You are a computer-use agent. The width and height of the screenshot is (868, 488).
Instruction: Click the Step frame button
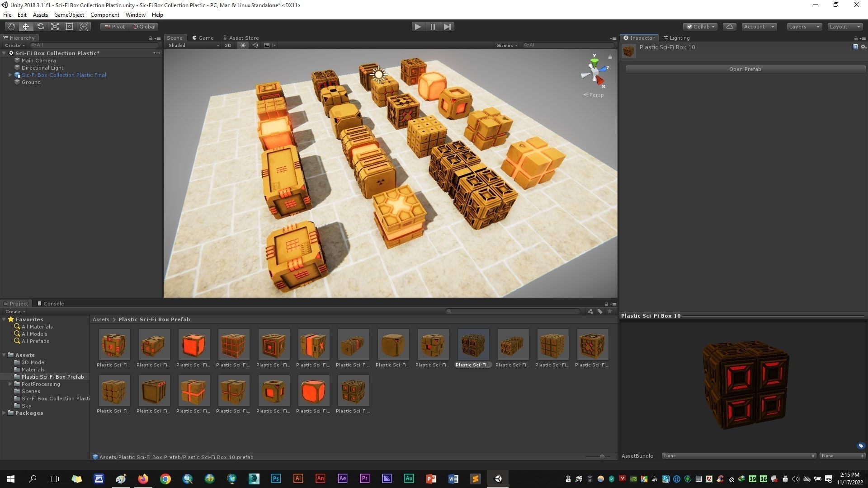(447, 27)
